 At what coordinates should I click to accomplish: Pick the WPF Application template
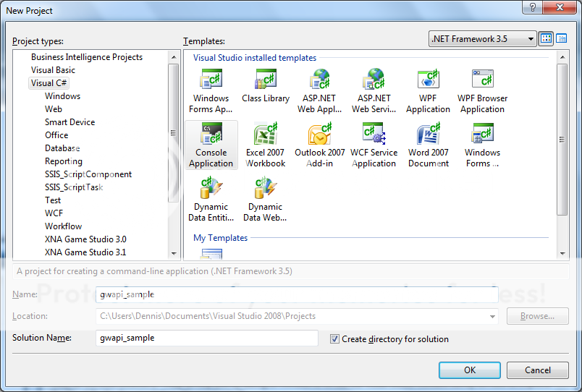click(x=428, y=91)
